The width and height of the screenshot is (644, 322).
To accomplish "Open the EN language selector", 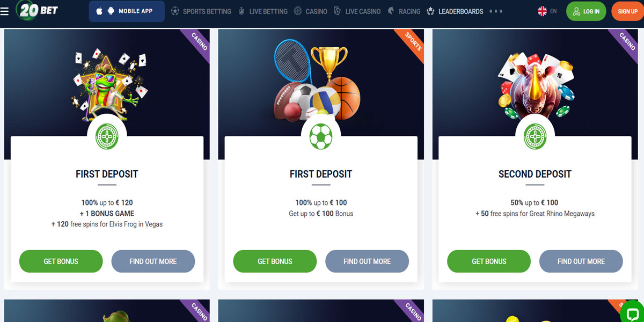I will click(553, 11).
